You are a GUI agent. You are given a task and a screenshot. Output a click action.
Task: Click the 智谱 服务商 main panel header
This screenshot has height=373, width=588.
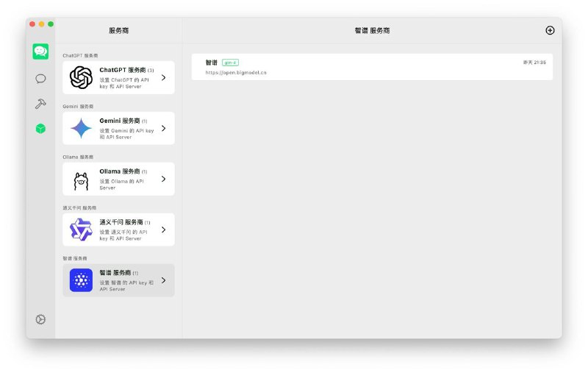[x=372, y=31]
